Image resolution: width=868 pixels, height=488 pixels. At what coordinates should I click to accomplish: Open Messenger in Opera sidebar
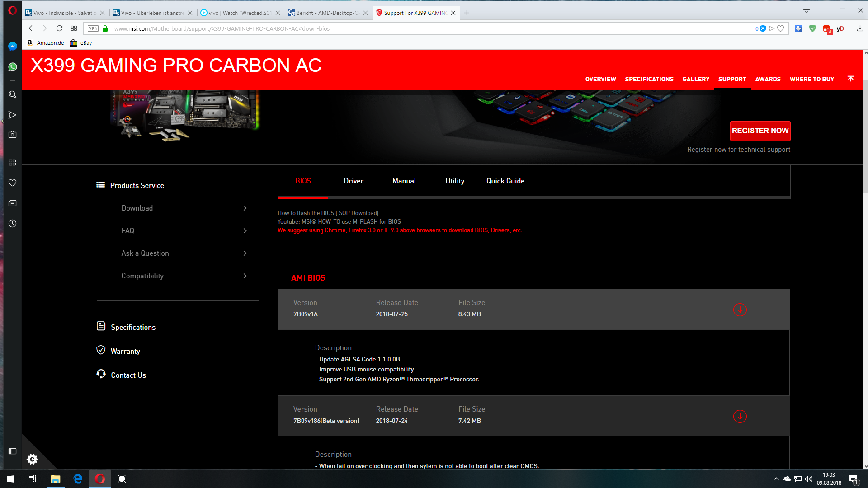(x=12, y=47)
